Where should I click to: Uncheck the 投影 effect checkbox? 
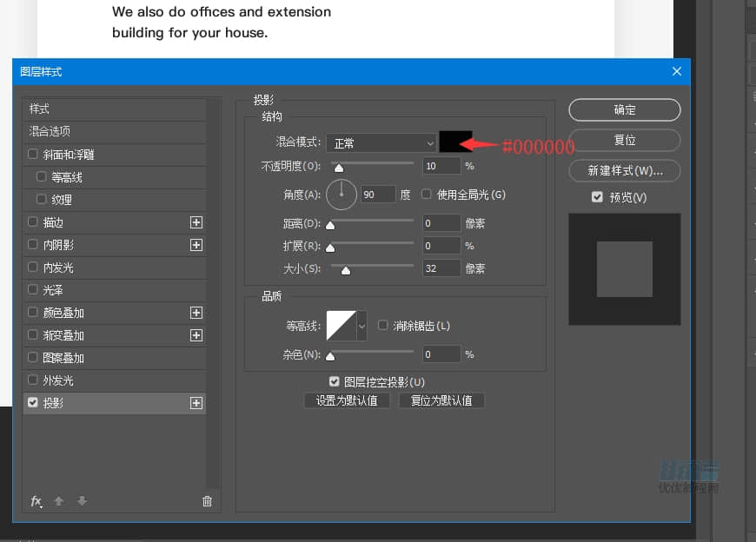(x=33, y=402)
